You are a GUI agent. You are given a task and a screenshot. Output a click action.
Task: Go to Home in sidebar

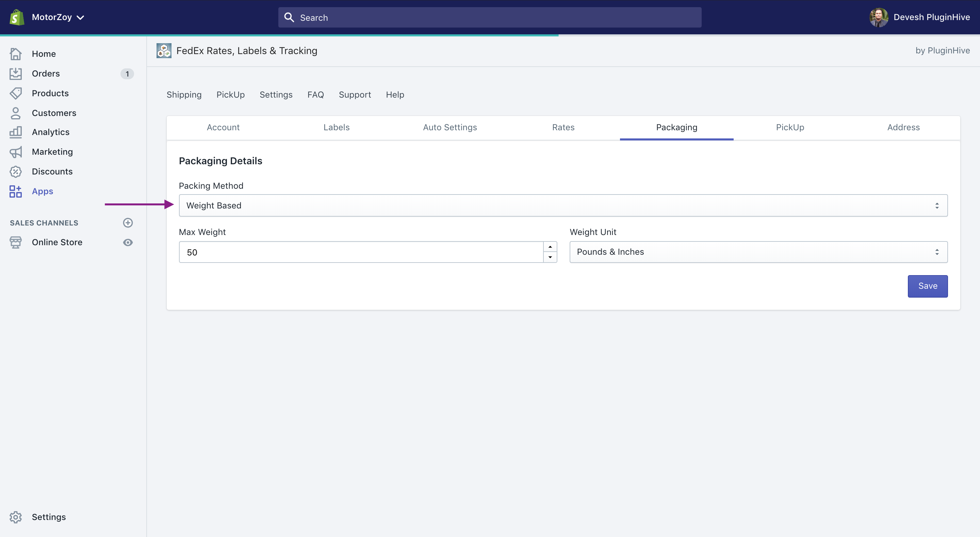tap(44, 54)
